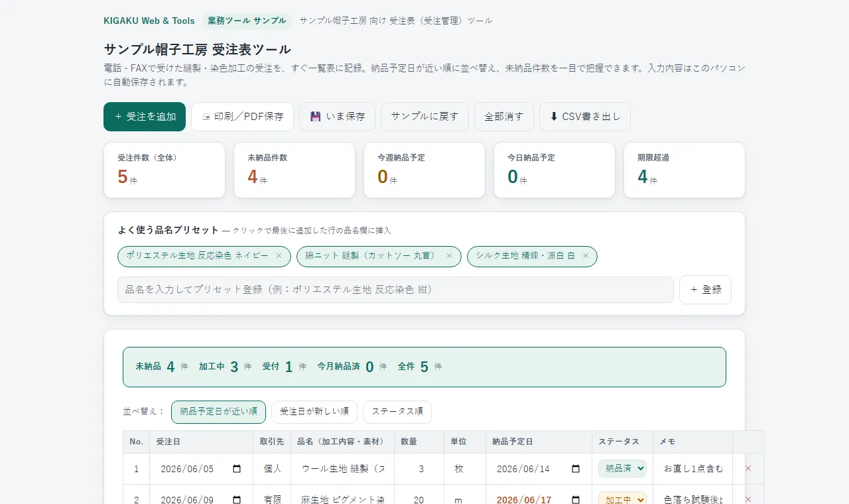Open the 納品済 status dropdown in row 1
The height and width of the screenshot is (504, 849).
[622, 468]
